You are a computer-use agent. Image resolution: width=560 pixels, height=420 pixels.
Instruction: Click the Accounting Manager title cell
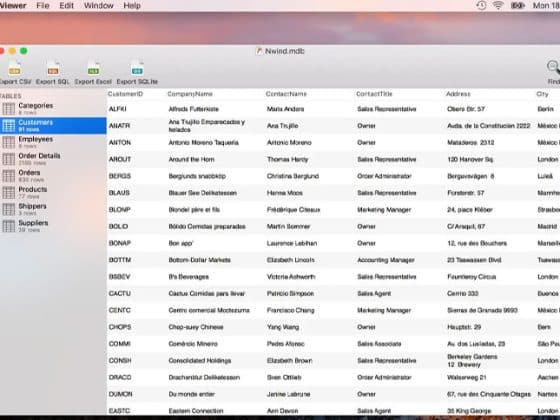coord(386,260)
